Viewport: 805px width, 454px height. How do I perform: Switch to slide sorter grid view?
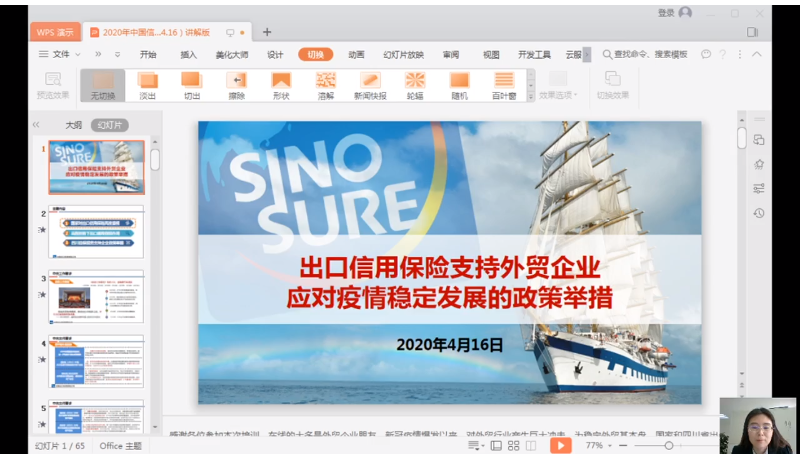[x=513, y=446]
